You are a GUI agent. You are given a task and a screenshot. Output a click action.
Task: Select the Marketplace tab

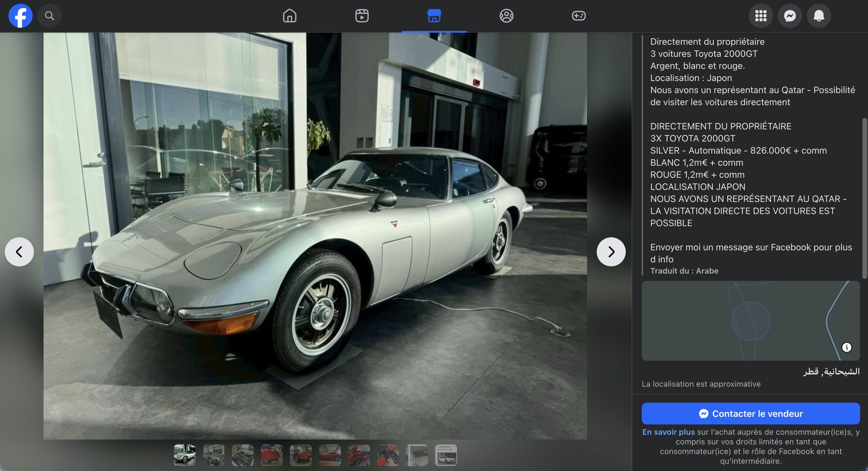tap(434, 16)
